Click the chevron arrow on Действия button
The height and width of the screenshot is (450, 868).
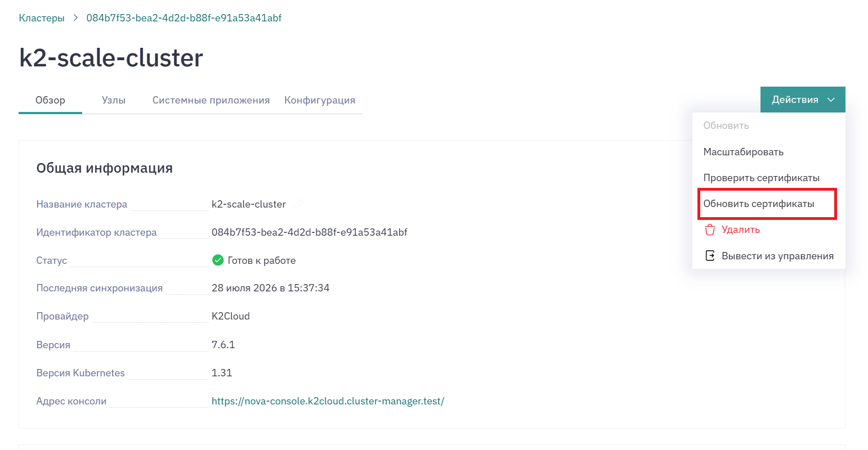[831, 100]
